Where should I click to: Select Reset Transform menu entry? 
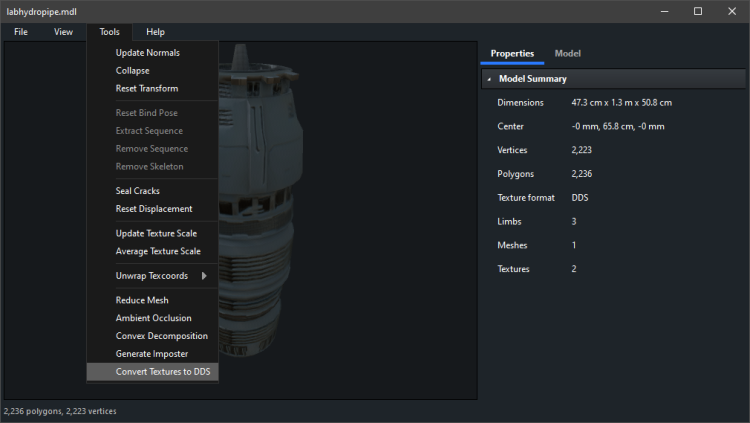coord(146,88)
